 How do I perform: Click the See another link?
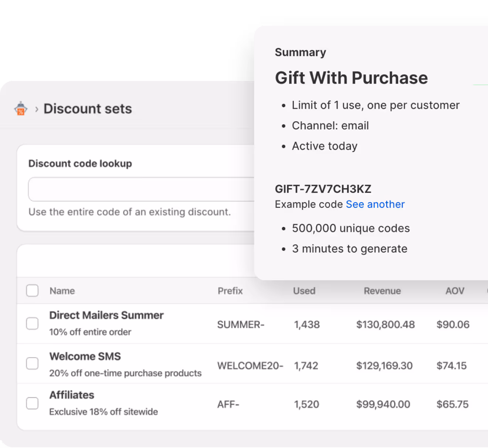click(375, 204)
